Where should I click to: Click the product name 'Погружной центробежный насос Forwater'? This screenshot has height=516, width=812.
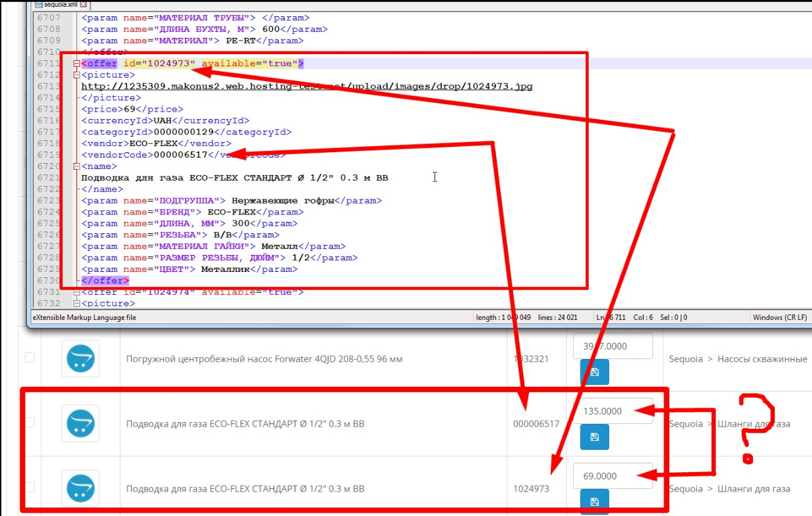click(264, 359)
